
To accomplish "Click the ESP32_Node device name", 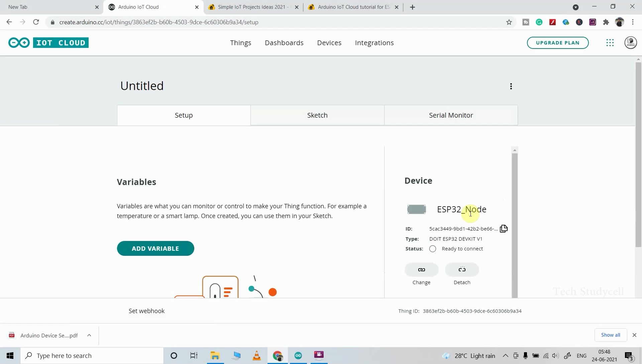I will (x=461, y=209).
